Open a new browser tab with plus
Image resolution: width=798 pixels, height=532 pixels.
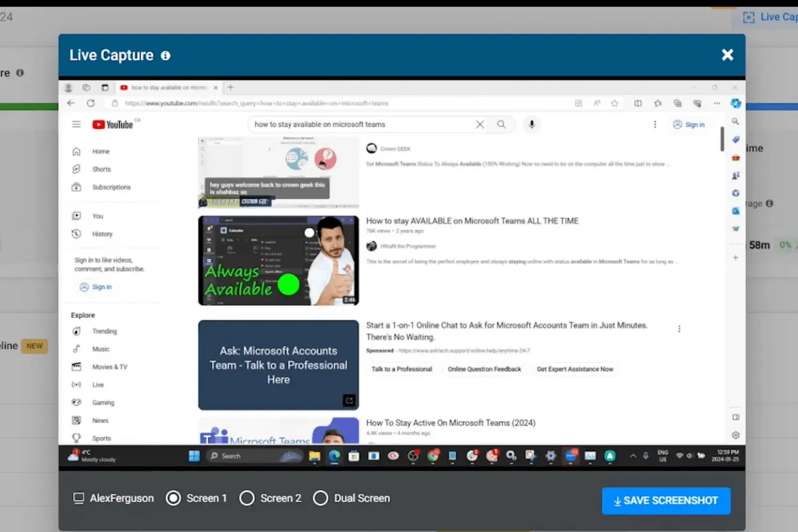coord(231,87)
